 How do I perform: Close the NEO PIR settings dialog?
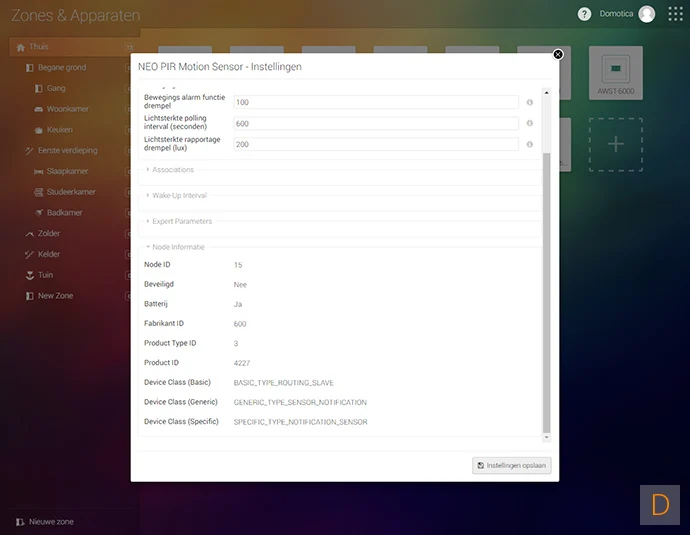(x=558, y=54)
